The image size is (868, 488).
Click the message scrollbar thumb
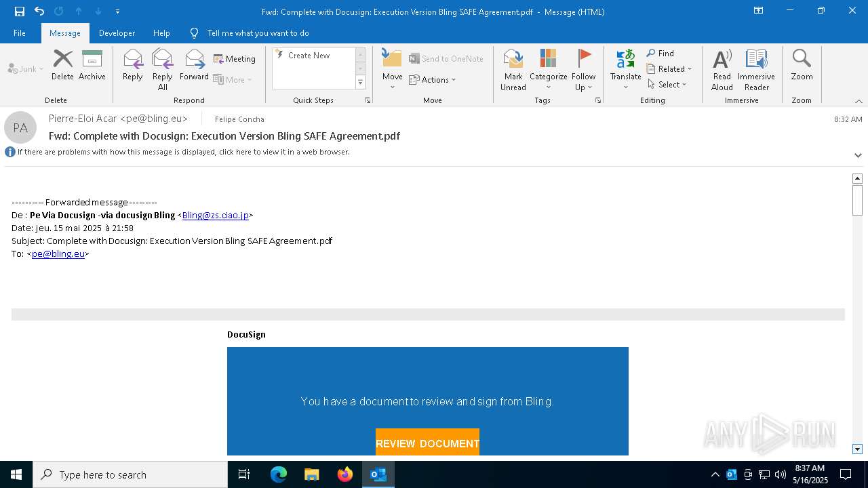click(857, 199)
